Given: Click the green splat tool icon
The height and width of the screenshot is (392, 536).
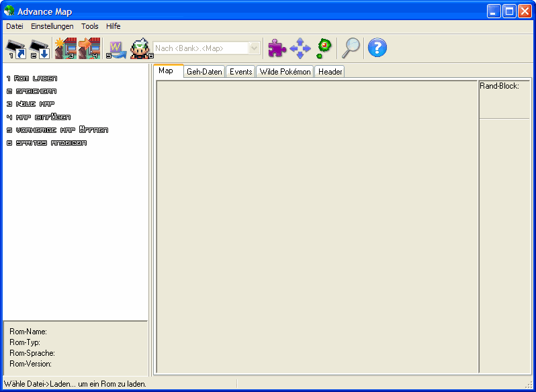Looking at the screenshot, I should 323,48.
